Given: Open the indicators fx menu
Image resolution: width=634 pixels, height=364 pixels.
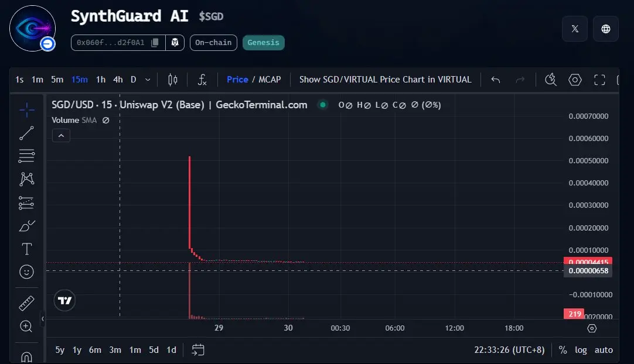Looking at the screenshot, I should click(202, 80).
